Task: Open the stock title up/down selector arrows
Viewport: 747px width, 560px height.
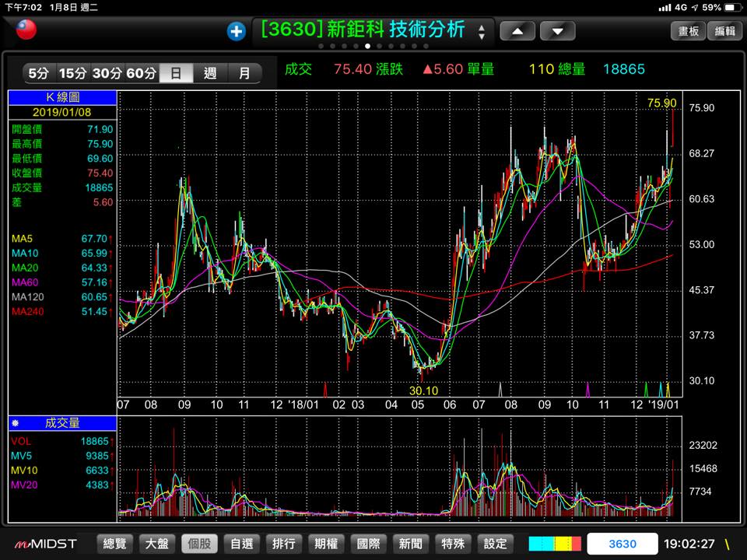Action: tap(482, 32)
